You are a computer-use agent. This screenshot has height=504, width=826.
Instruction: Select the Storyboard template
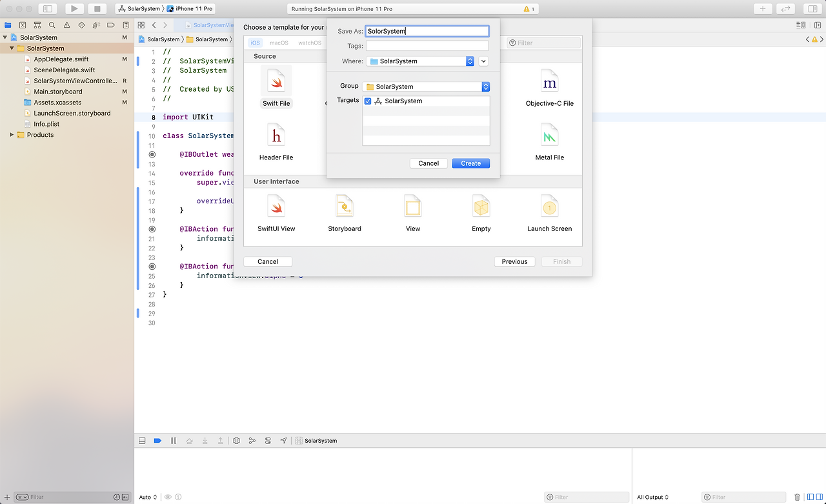point(345,213)
